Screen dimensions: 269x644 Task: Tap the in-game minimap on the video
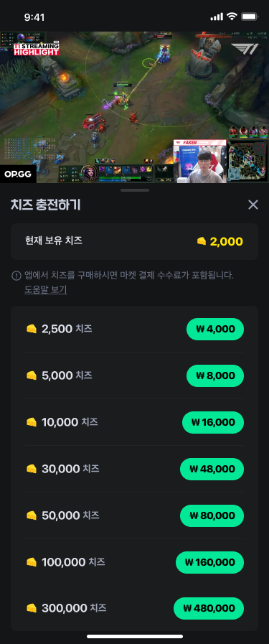pos(248,161)
